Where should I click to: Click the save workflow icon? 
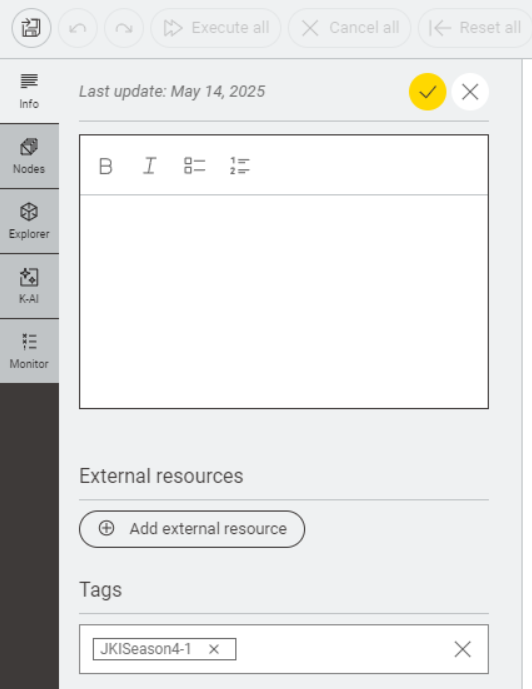[x=31, y=28]
